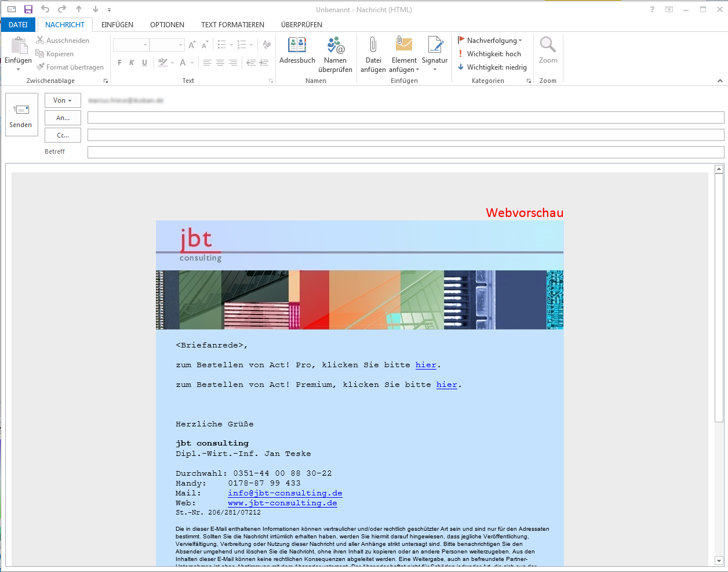Copy selection with Kopieren

pyautogui.click(x=54, y=54)
